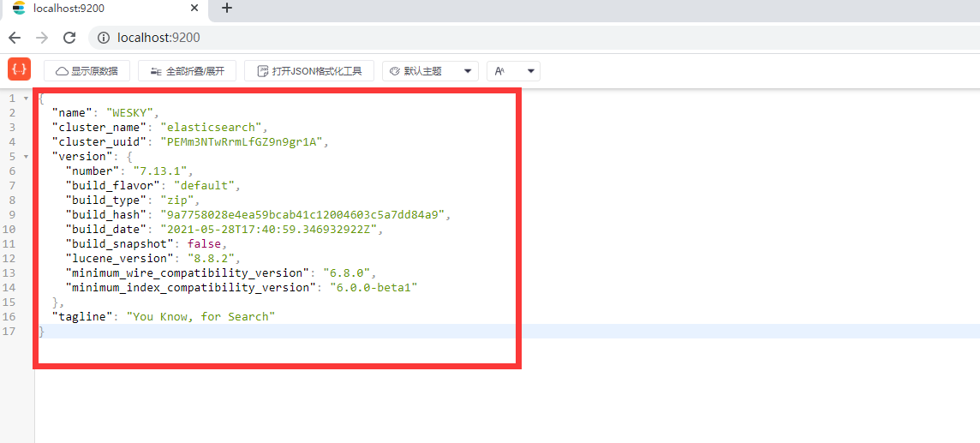The width and height of the screenshot is (980, 443).
Task: Click the address bar showing localhost:9200
Action: 535,38
